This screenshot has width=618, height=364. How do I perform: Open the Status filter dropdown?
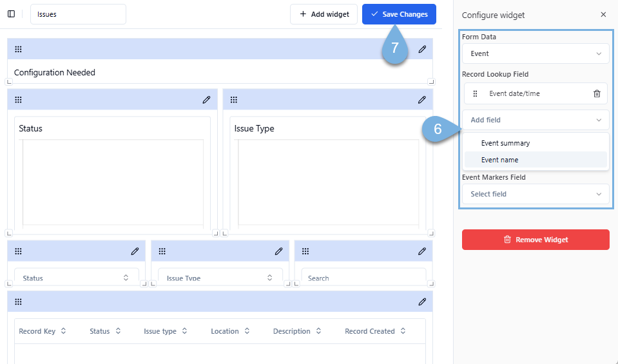[x=76, y=278]
